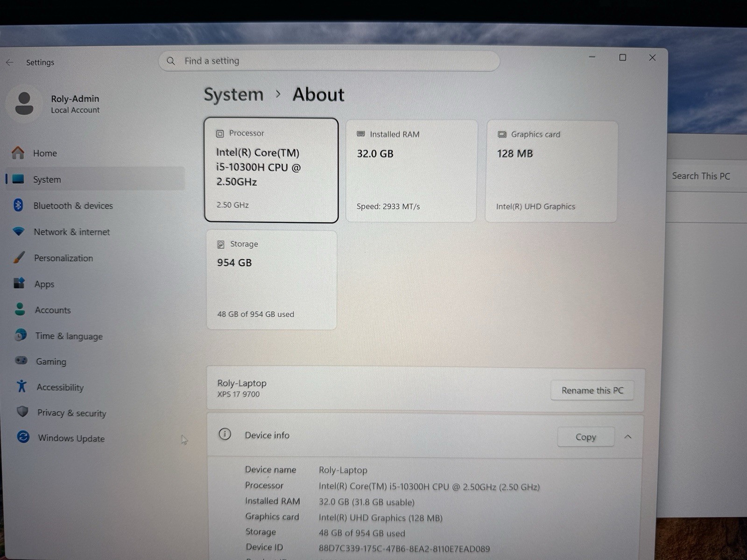Click the Personalization paintbrush icon
This screenshot has width=747, height=560.
[19, 257]
